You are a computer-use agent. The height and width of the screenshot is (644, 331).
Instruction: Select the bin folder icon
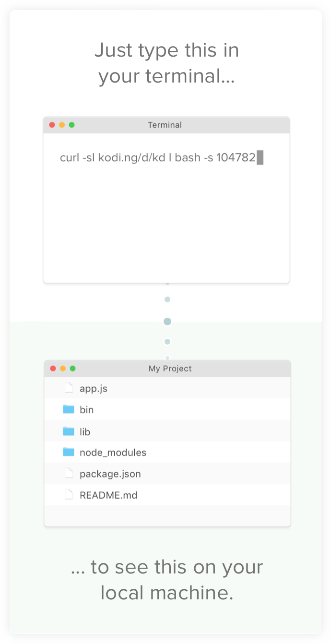pyautogui.click(x=69, y=409)
